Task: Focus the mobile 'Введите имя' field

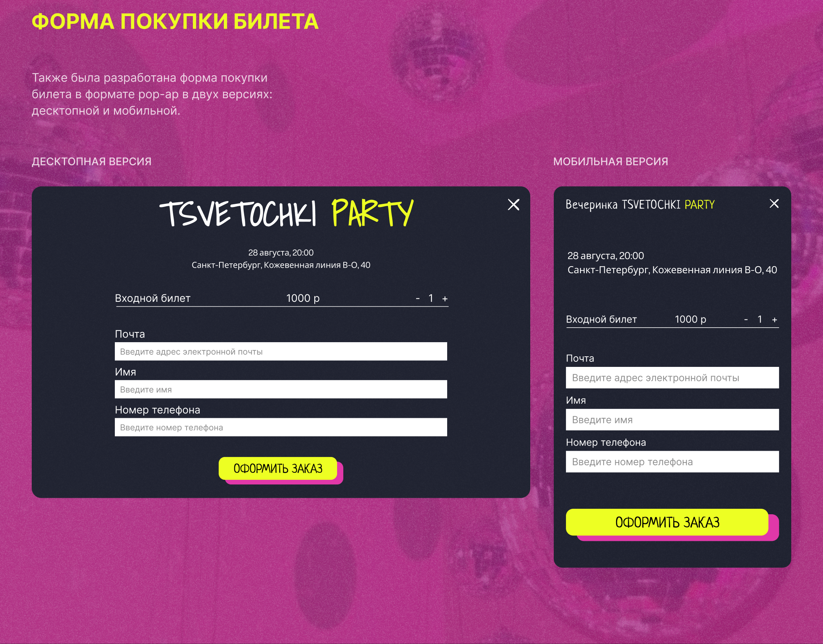Action: pyautogui.click(x=672, y=420)
